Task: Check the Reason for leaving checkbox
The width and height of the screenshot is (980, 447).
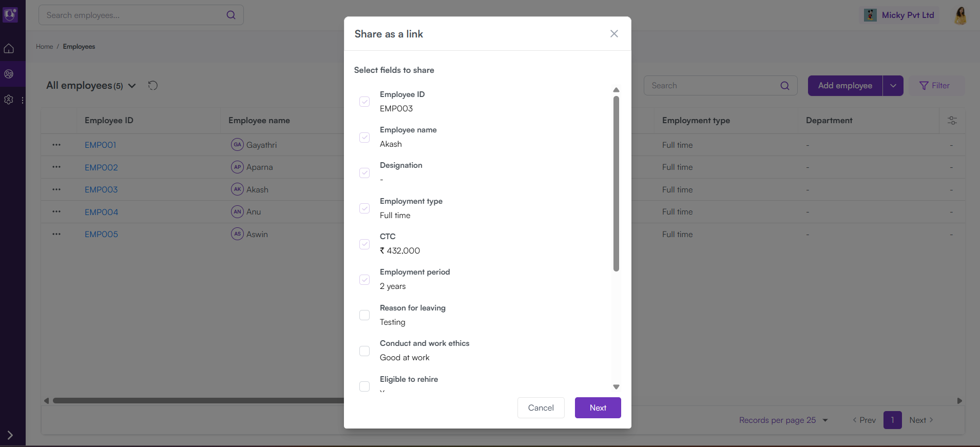Action: [x=364, y=315]
